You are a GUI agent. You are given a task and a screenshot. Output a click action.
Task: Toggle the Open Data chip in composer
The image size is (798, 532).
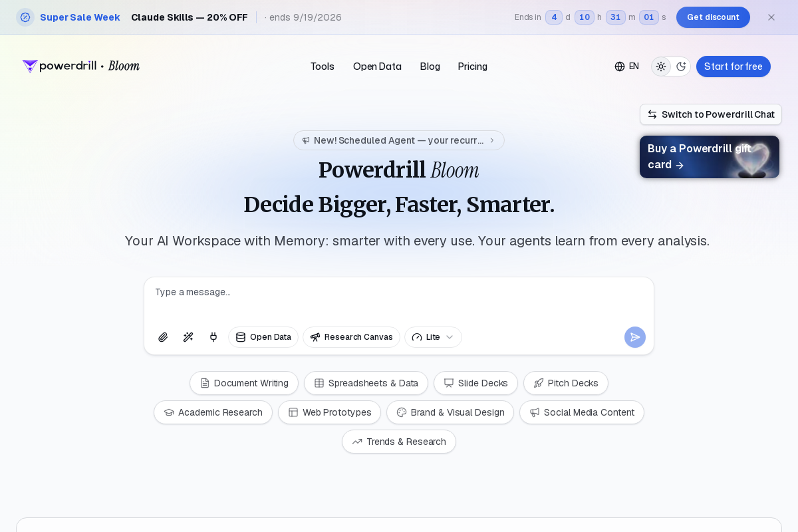[263, 337]
